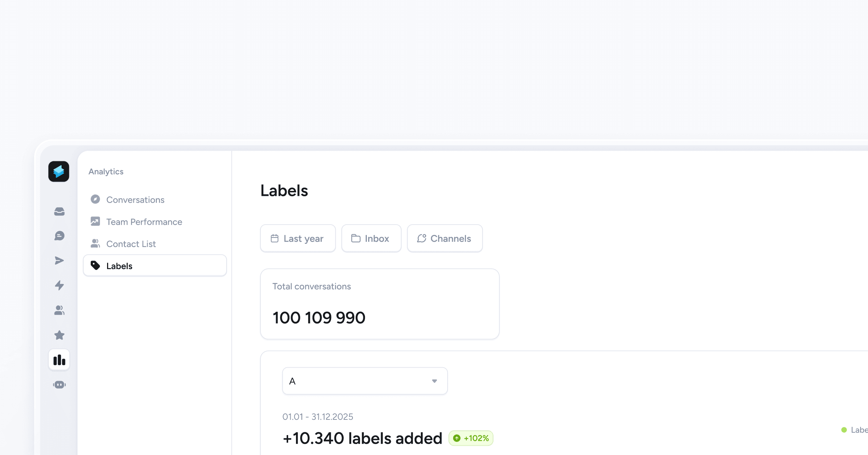This screenshot has height=455, width=868.
Task: Click the green legend dot
Action: 844,430
